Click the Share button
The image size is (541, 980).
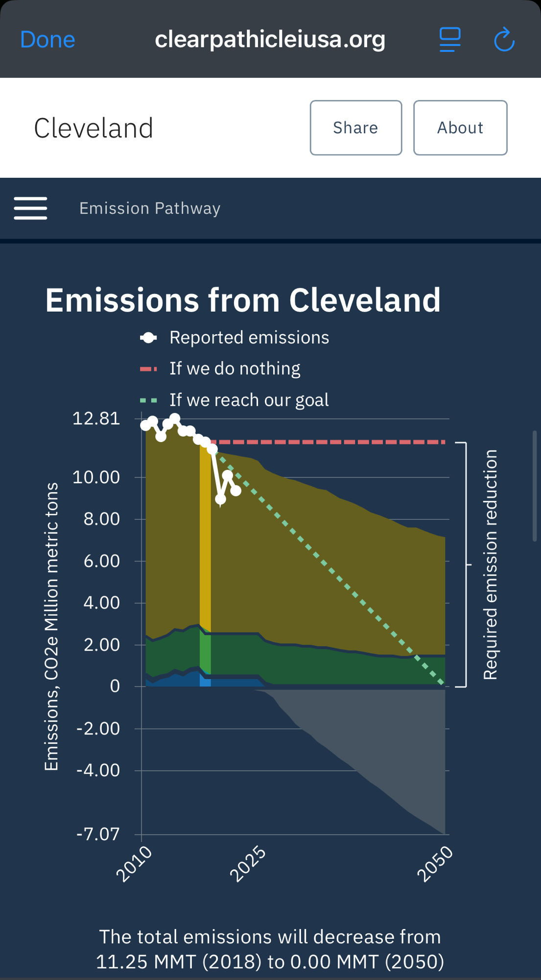[x=356, y=128]
